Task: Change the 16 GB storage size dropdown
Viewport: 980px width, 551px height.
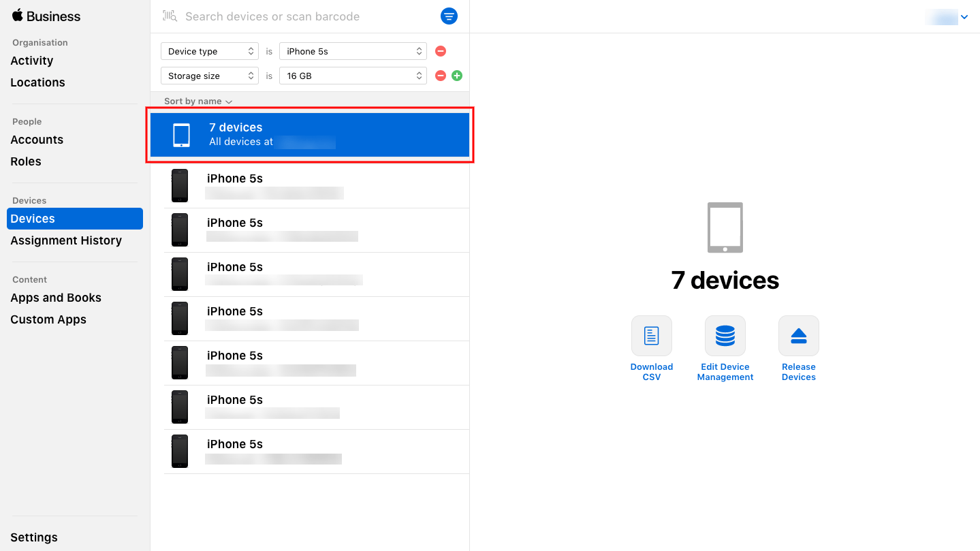Action: point(352,76)
